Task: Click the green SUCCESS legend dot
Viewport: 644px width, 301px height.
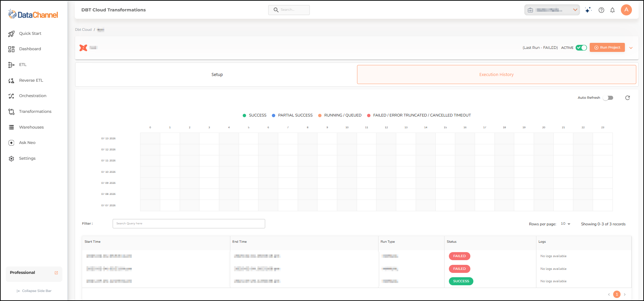Action: [244, 116]
